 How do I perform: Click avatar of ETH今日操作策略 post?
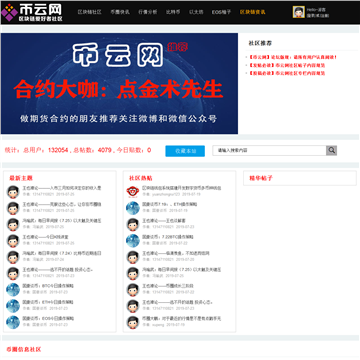13,306
